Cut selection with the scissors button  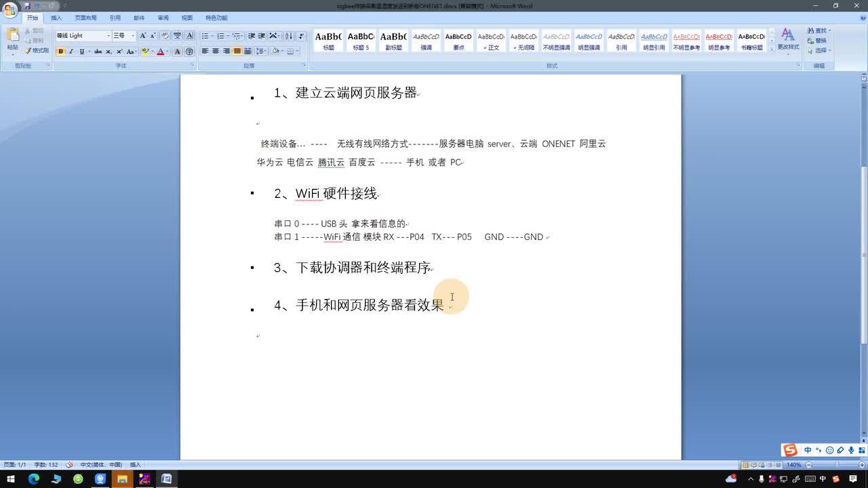tap(35, 31)
